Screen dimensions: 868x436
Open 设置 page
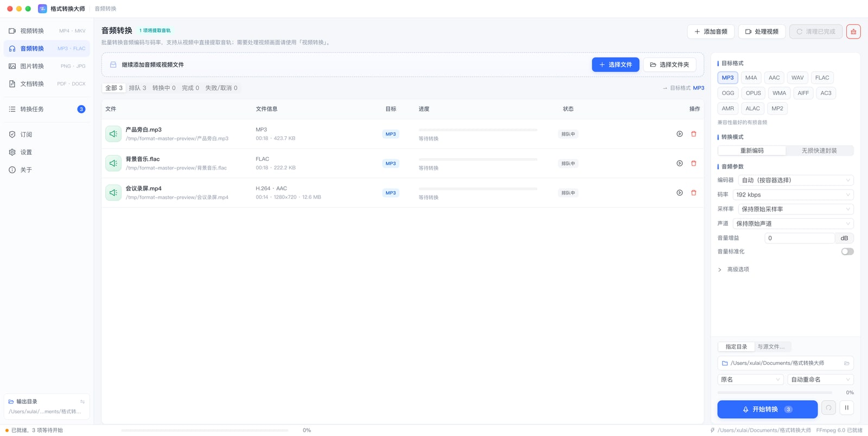click(47, 152)
